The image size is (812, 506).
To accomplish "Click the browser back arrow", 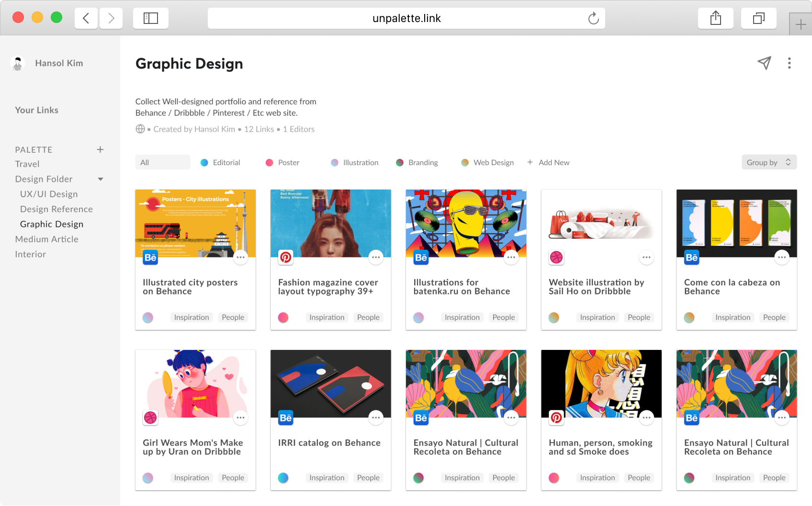I will click(x=86, y=18).
